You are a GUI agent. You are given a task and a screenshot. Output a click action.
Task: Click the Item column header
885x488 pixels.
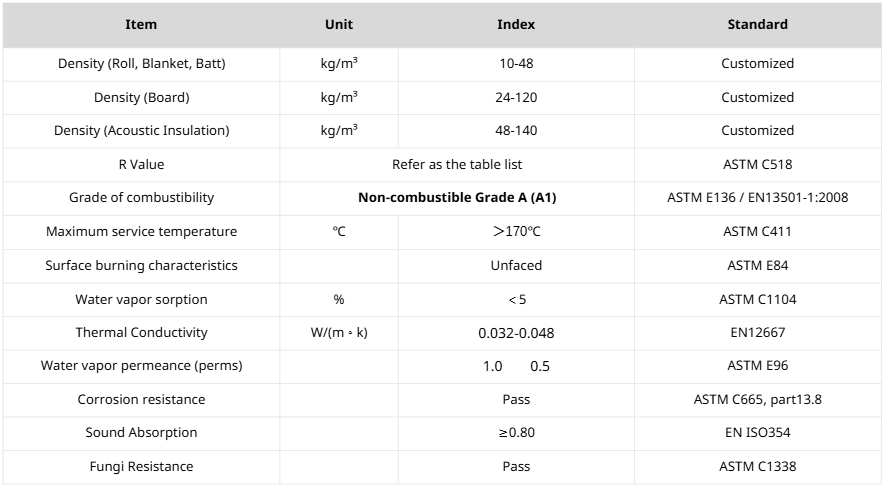click(x=141, y=24)
